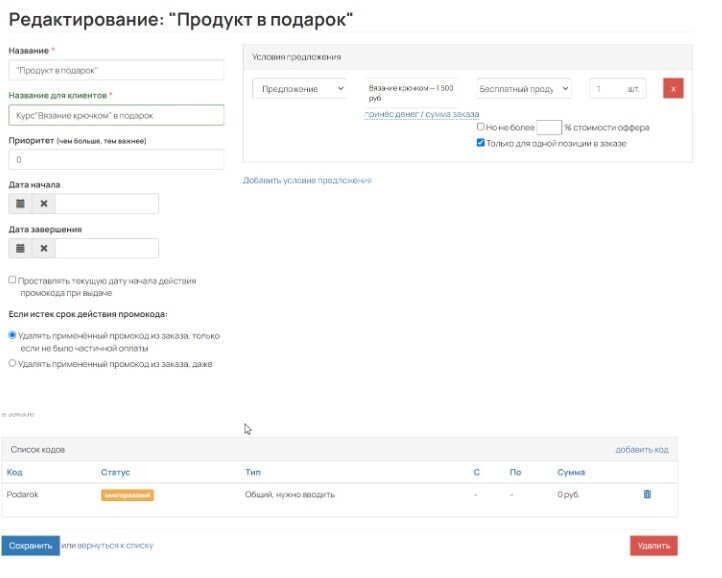Uncheck "Только для одной позиции в заказе"
This screenshot has width=722, height=578.
[481, 143]
